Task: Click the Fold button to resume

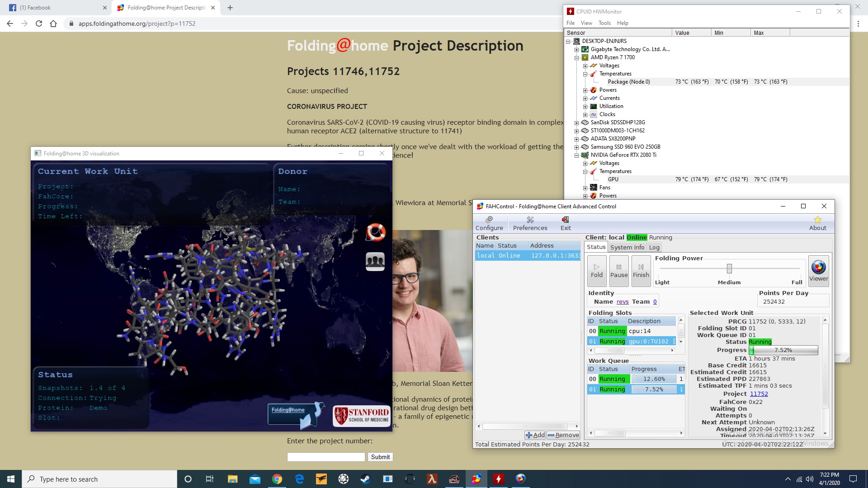Action: point(597,271)
